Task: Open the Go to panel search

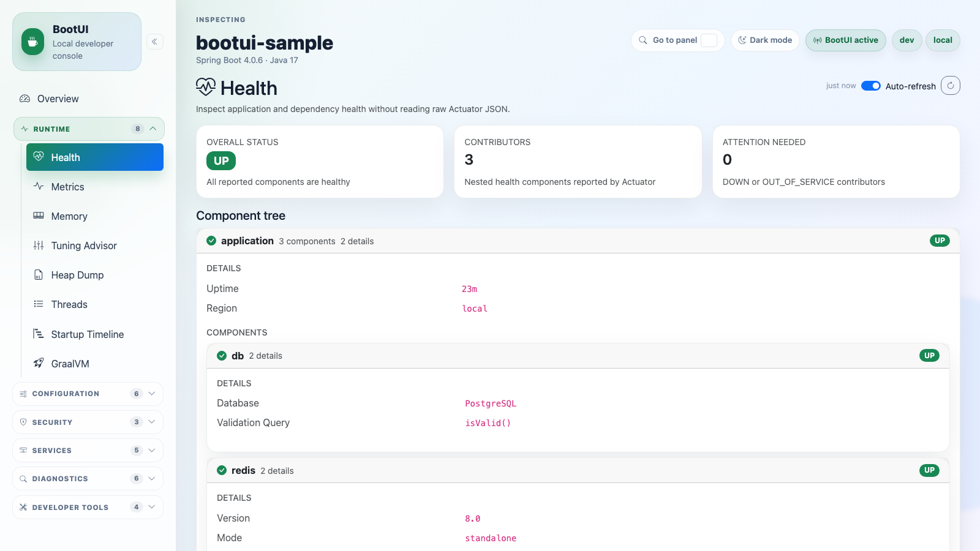Action: pyautogui.click(x=677, y=40)
